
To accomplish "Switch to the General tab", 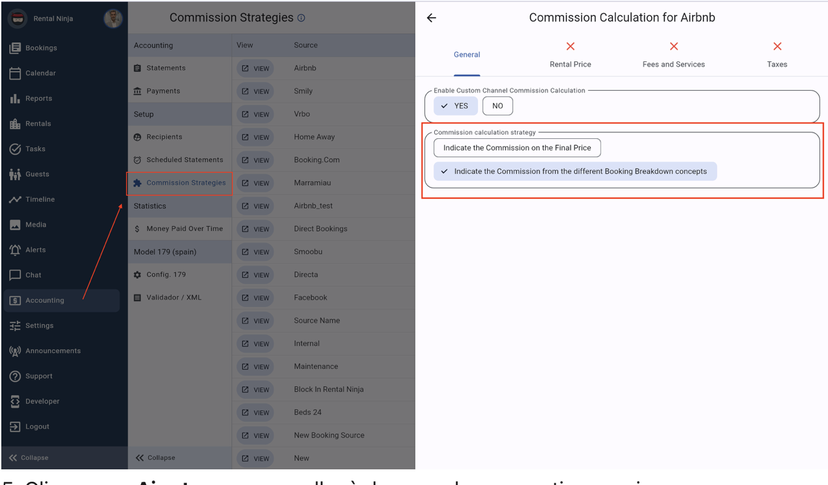I will pyautogui.click(x=467, y=55).
